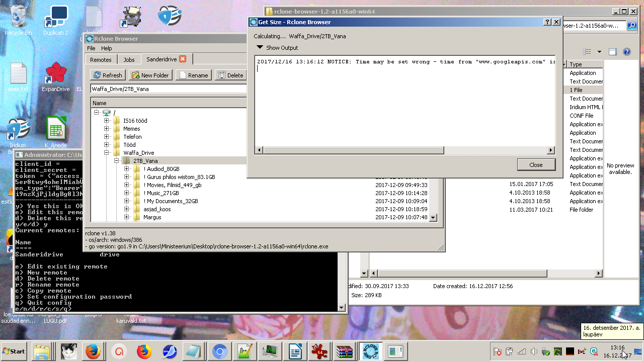Expand the Tööd folder node
This screenshot has width=644, height=362.
coord(106,145)
